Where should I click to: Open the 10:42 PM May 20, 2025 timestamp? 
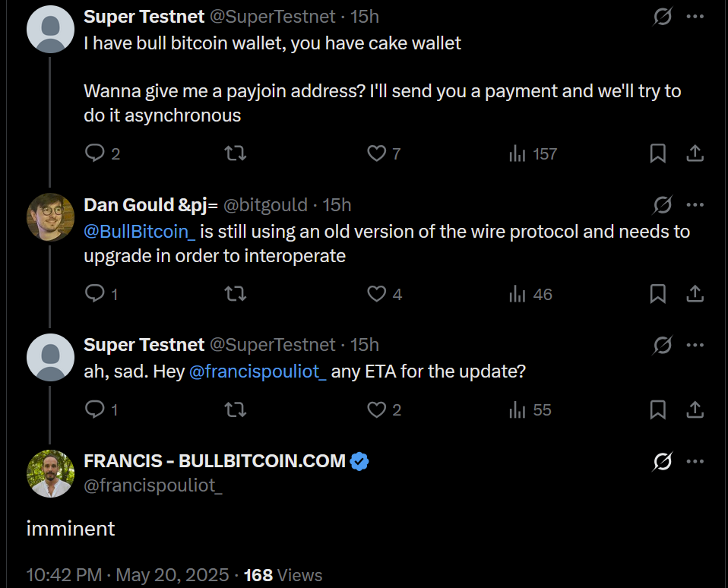tap(128, 575)
